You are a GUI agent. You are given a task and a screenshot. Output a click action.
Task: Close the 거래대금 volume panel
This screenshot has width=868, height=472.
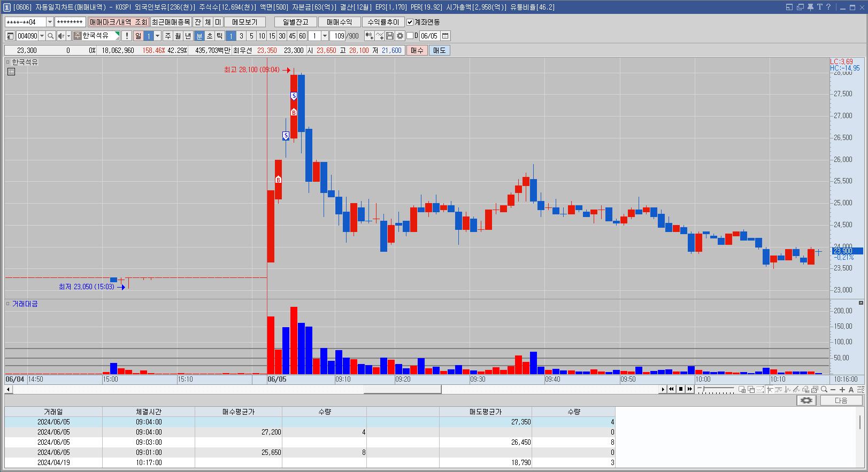pyautogui.click(x=861, y=303)
